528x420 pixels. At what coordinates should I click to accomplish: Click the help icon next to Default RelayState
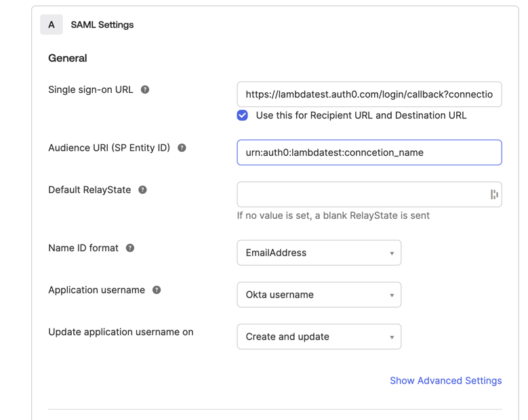pos(142,190)
